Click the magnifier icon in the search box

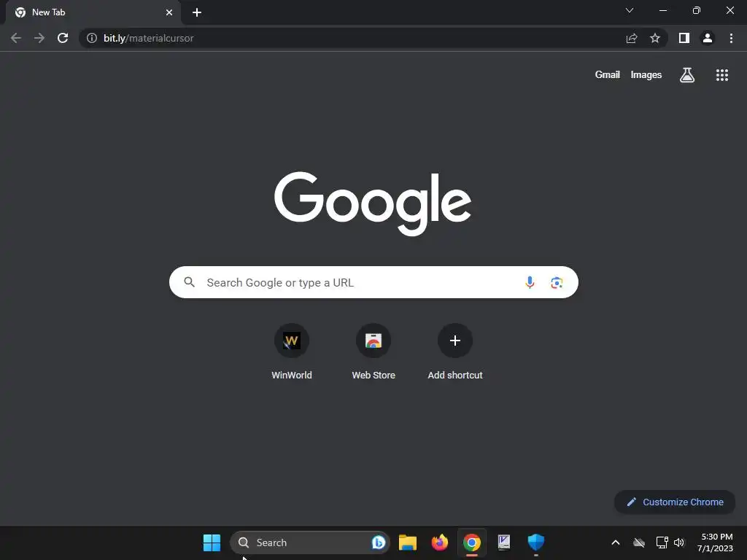(189, 282)
